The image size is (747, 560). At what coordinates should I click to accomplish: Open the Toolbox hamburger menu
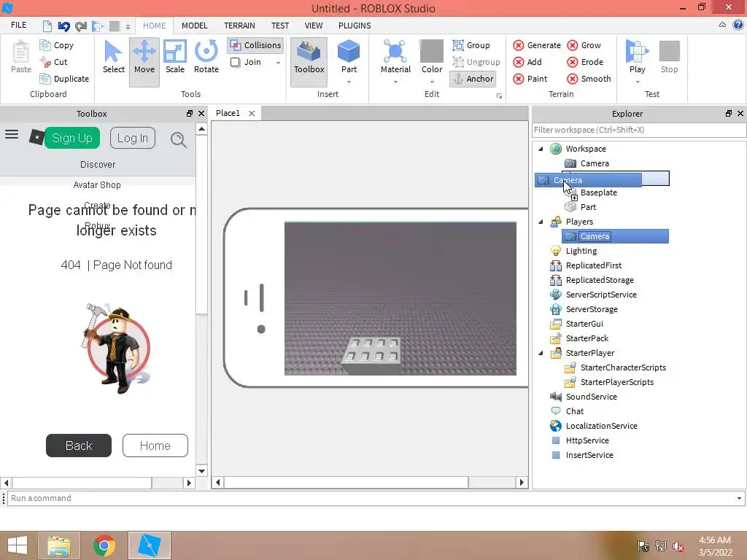(x=12, y=135)
